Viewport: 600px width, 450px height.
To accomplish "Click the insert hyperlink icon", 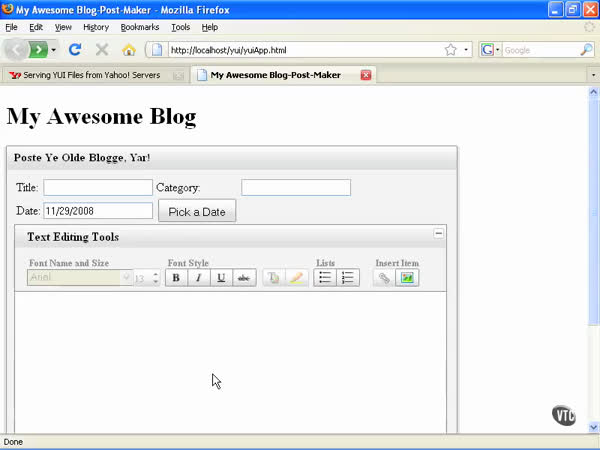I will tap(384, 278).
